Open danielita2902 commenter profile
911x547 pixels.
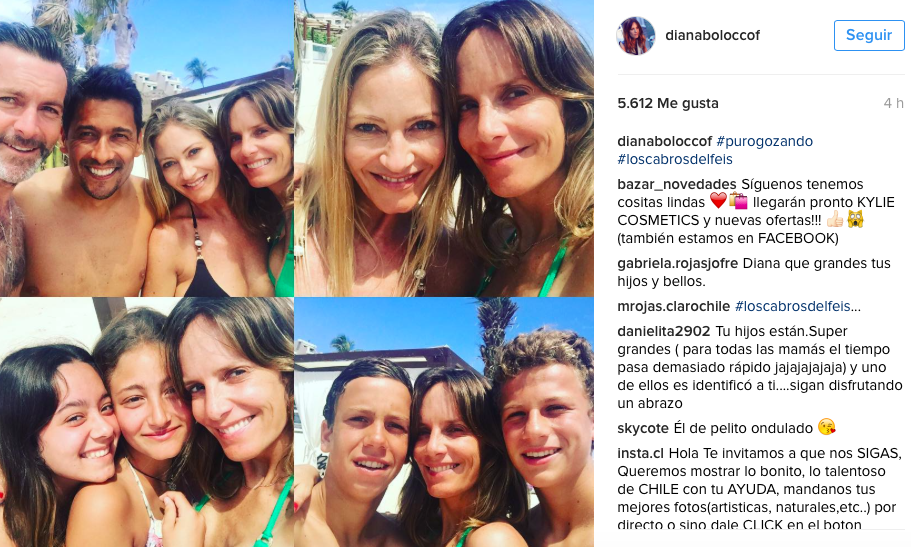click(x=663, y=331)
